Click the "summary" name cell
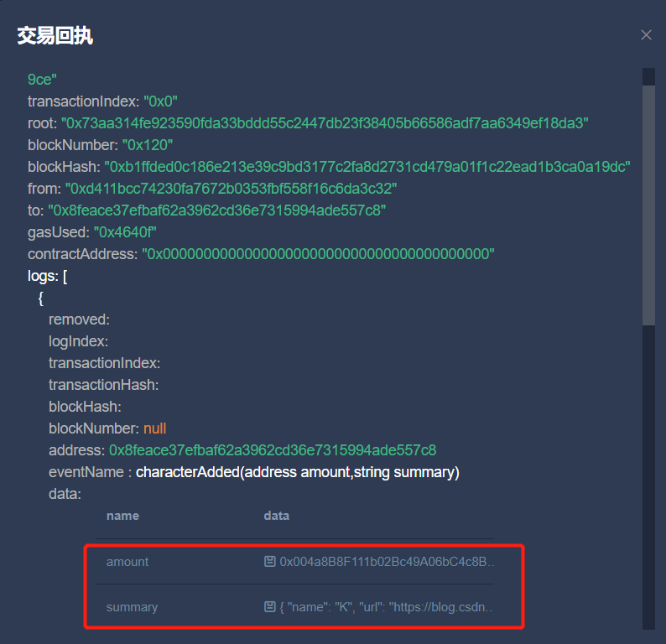Image resolution: width=666 pixels, height=644 pixels. [132, 607]
